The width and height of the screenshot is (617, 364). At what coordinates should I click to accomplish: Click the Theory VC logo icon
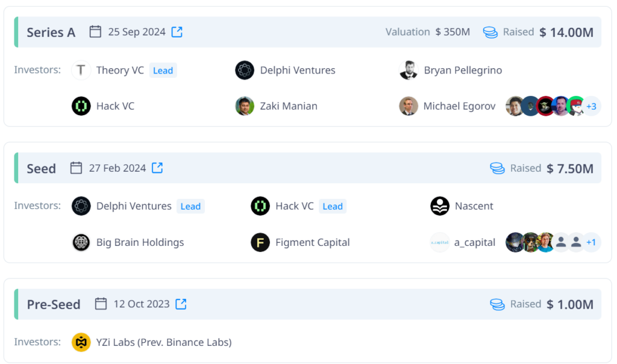(81, 70)
